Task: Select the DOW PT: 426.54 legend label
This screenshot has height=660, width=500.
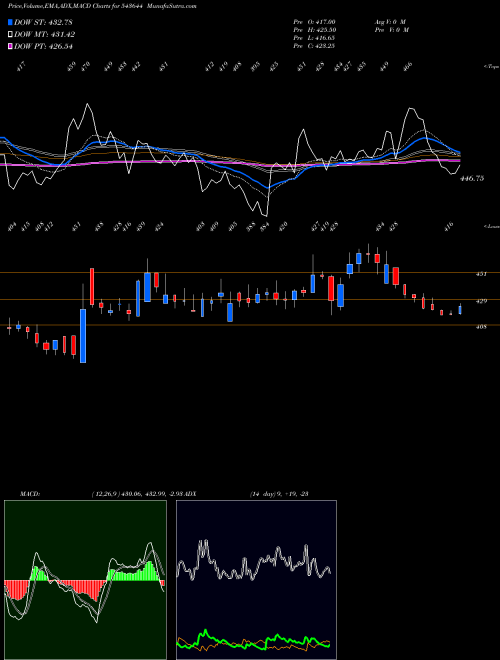Action: 43,46
